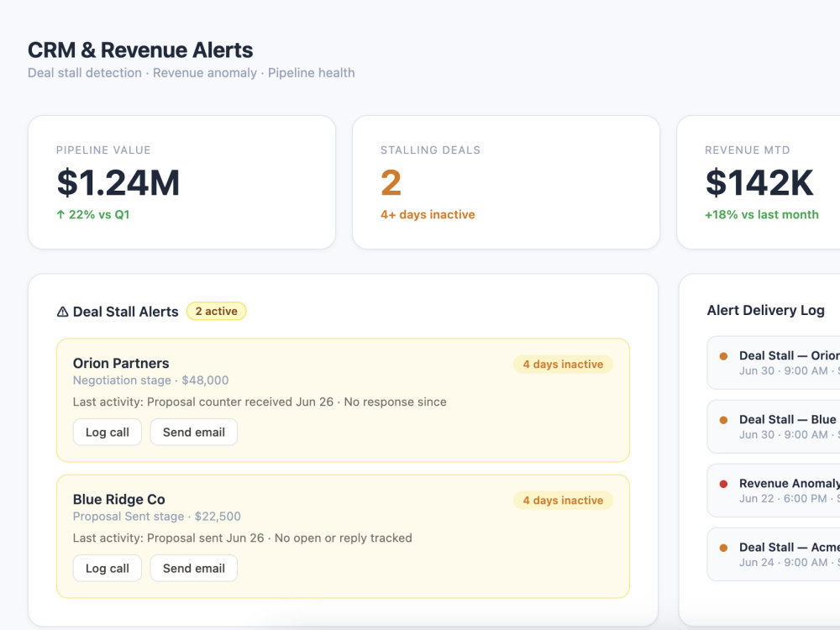Click the Orion Partners '4 days inactive' badge
Viewport: 840px width, 630px height.
[x=563, y=365]
